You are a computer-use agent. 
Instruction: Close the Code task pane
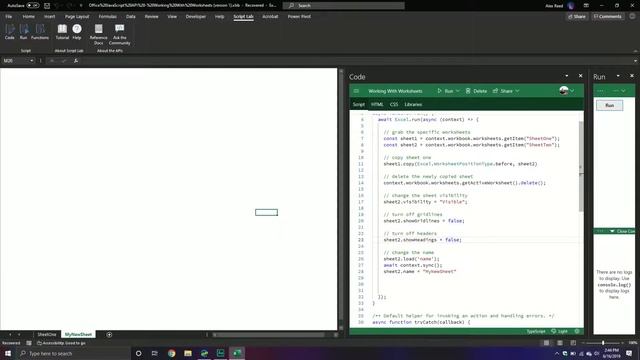(x=580, y=76)
